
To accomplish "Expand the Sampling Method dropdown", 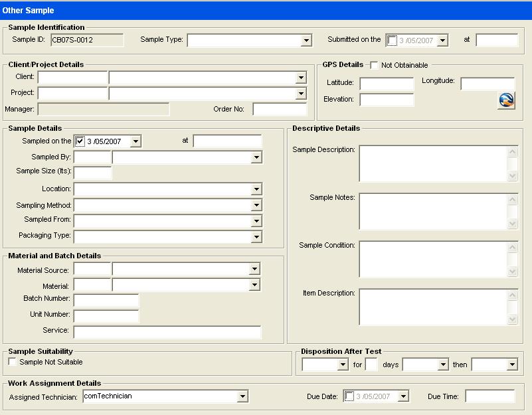I will pos(256,205).
